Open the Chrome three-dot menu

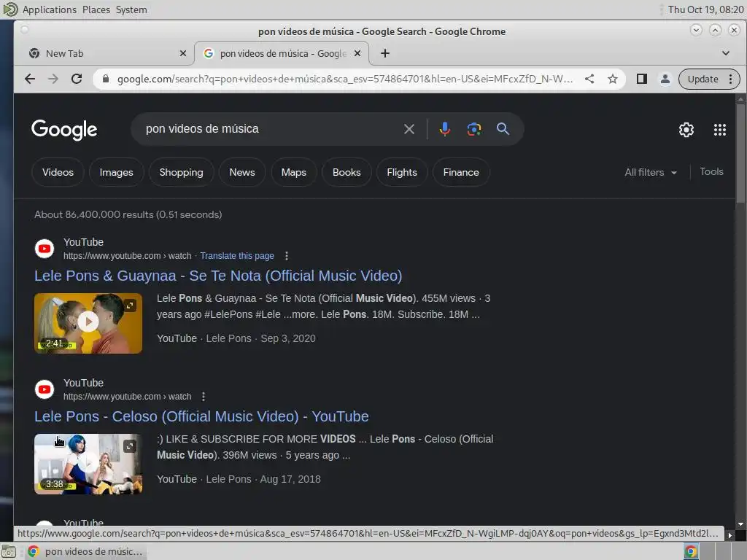[x=731, y=79]
